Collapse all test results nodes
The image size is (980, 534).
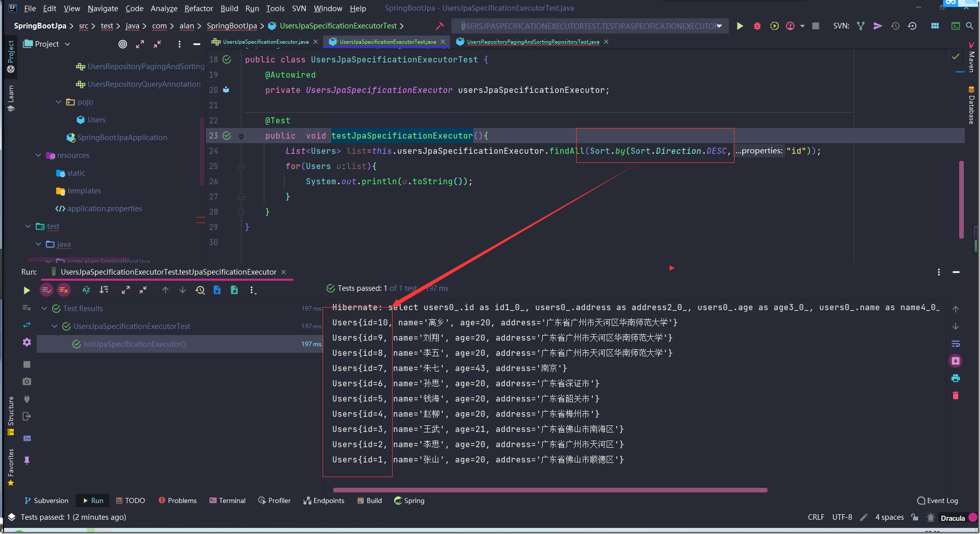pos(143,290)
